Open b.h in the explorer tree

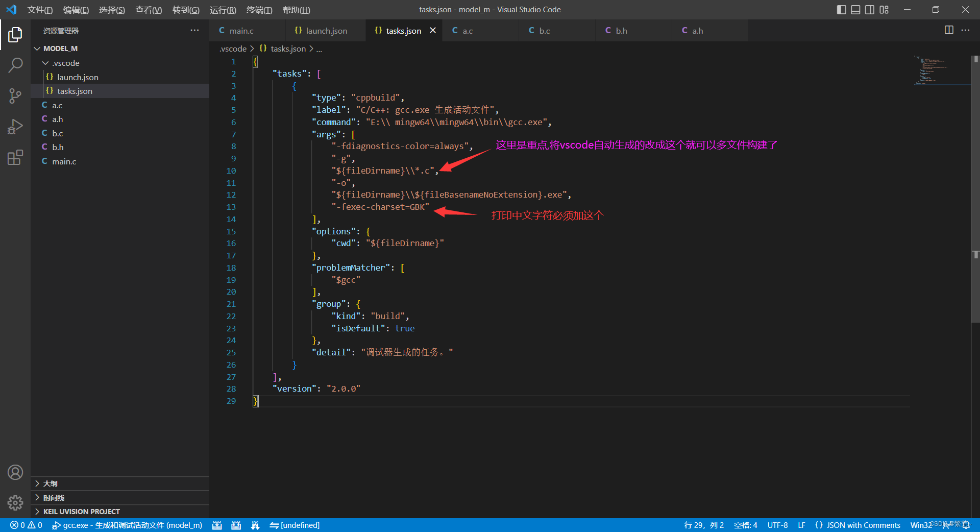click(x=120, y=147)
